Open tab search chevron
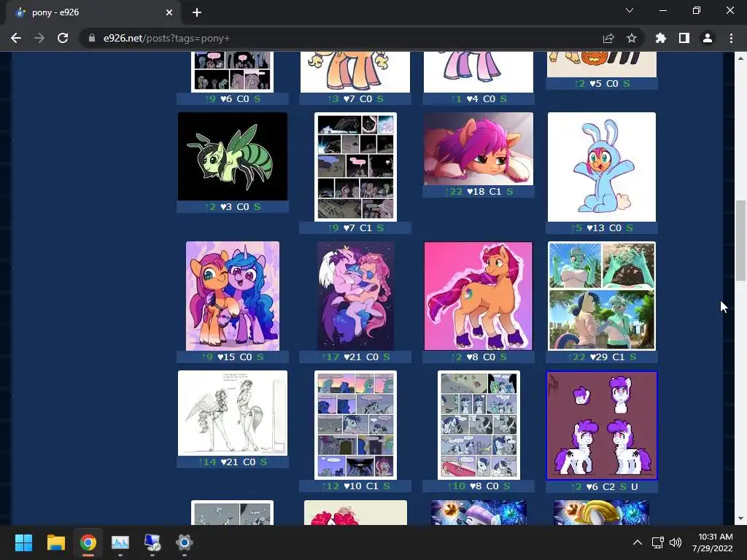Viewport: 747px width, 560px height. [x=630, y=10]
